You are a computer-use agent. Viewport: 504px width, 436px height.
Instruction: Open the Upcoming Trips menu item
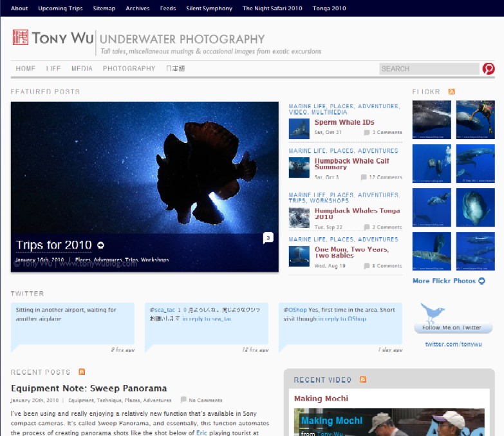coord(61,8)
